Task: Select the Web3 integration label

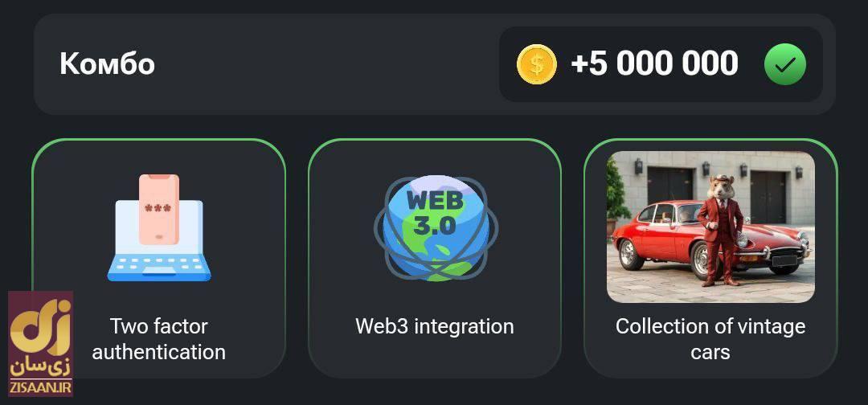Action: pos(435,326)
